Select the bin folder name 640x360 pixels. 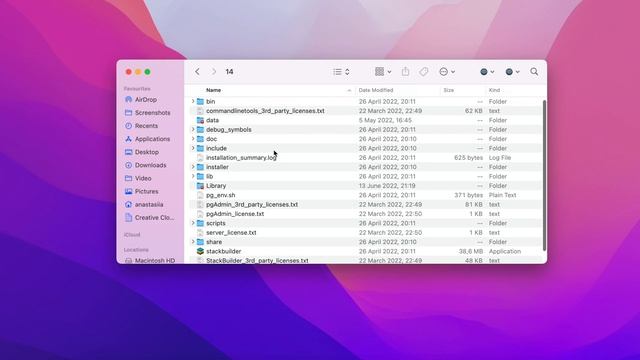210,101
